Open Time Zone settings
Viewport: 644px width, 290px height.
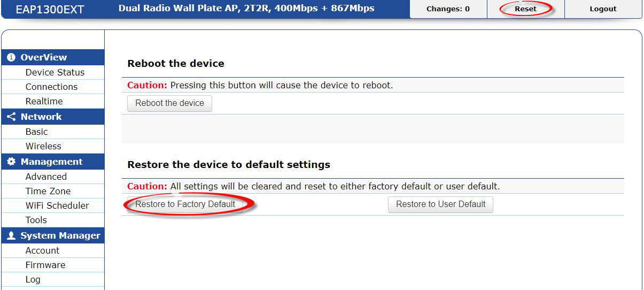click(x=48, y=191)
